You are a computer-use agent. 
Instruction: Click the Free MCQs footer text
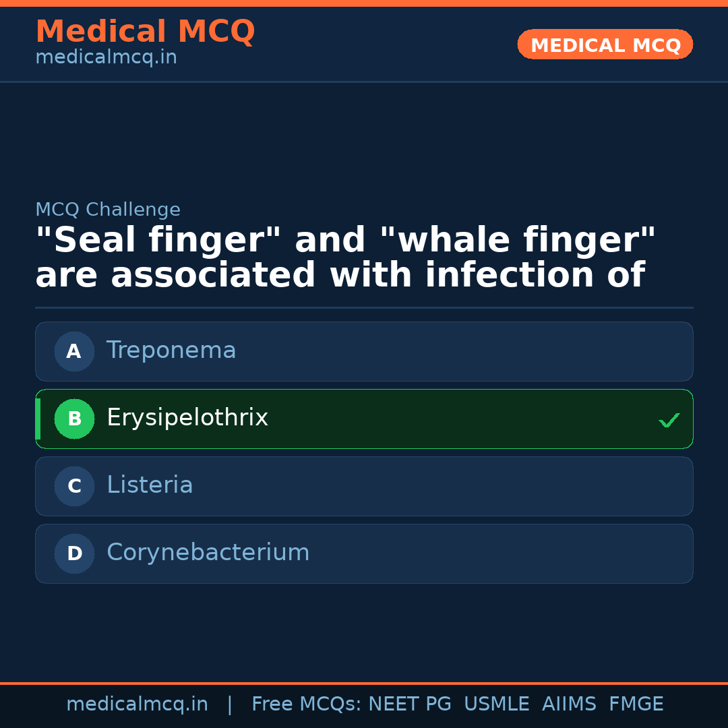click(x=305, y=704)
